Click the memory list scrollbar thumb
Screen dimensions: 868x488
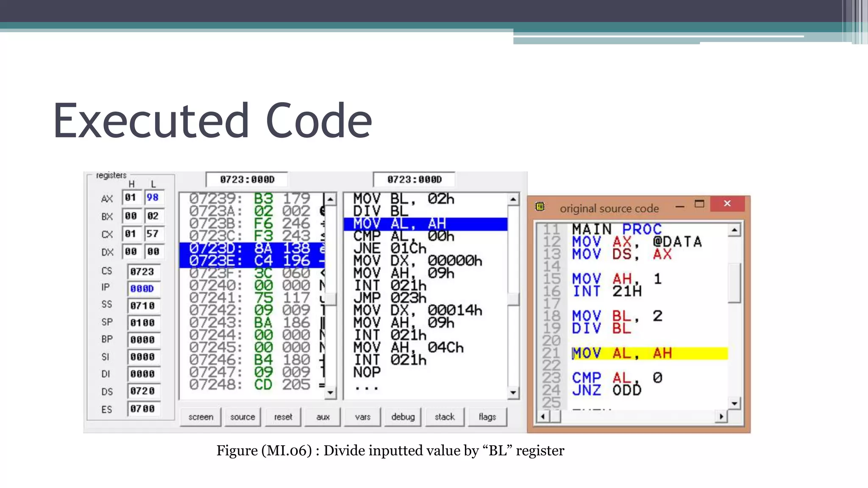click(x=331, y=299)
